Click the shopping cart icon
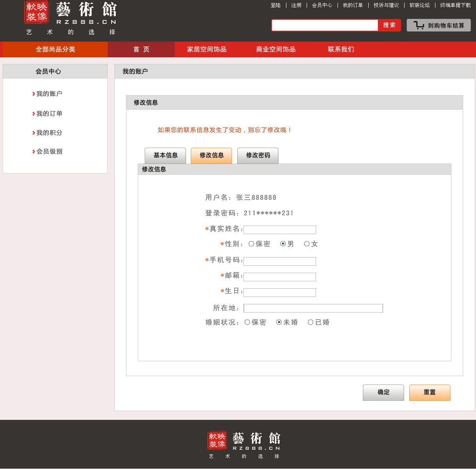Viewport: 476px width, 469px height. pos(419,25)
